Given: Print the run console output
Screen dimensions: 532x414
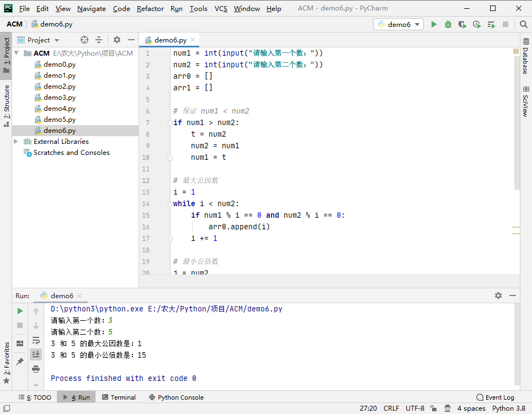Looking at the screenshot, I should (36, 368).
